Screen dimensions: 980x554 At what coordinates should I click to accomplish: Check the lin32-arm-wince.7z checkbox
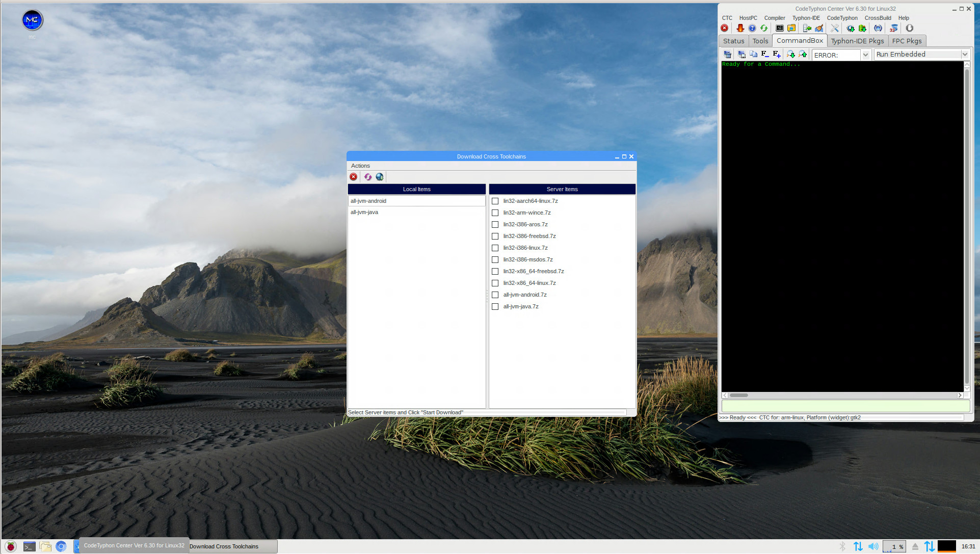tap(495, 213)
